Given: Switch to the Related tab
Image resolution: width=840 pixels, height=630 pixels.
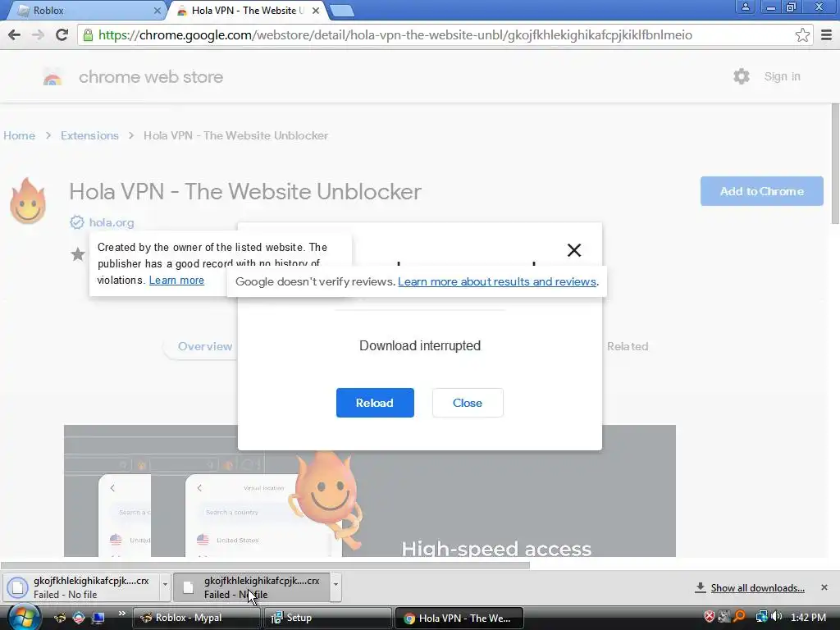Looking at the screenshot, I should 628,347.
